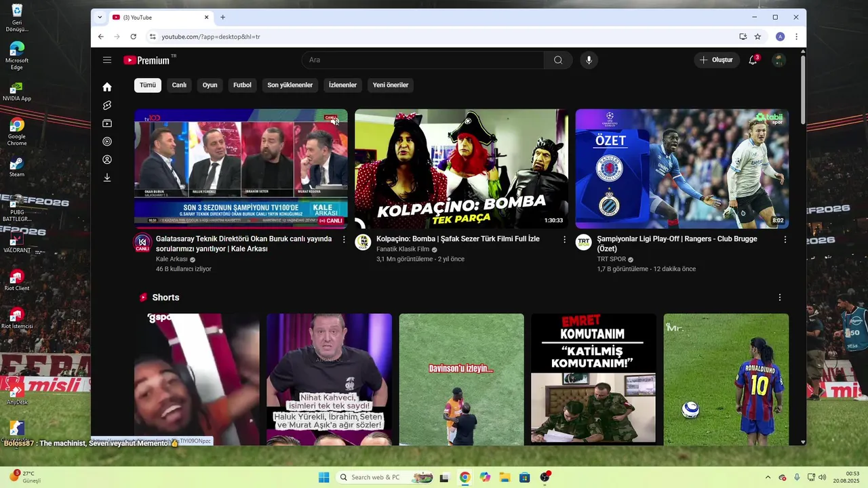Open the Kolpaçino: Bomba video title
The height and width of the screenshot is (488, 868).
[x=458, y=239]
